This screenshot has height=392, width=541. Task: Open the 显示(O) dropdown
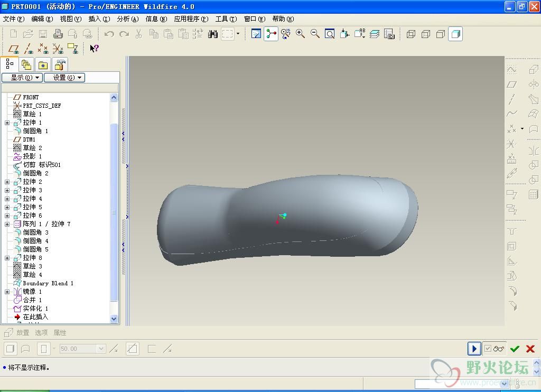pyautogui.click(x=22, y=78)
